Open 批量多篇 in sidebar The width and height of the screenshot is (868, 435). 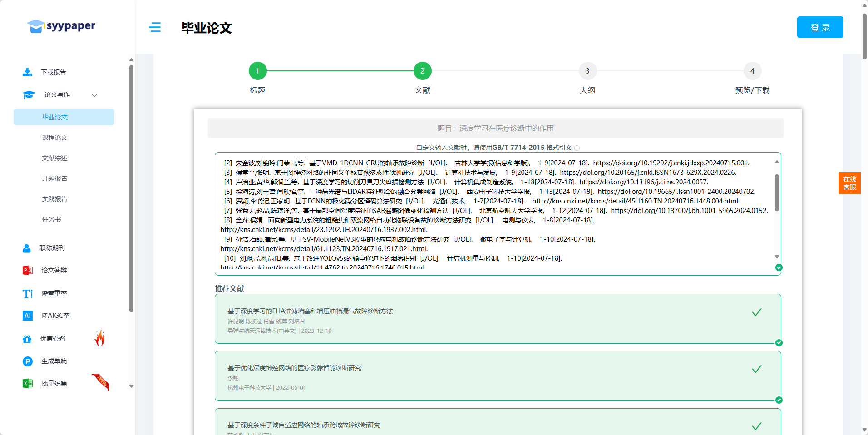(54, 383)
